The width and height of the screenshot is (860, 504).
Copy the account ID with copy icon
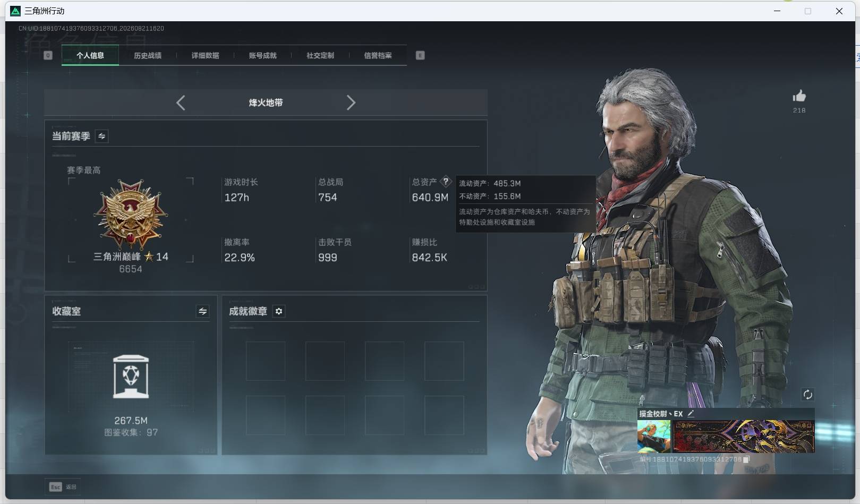pyautogui.click(x=746, y=459)
